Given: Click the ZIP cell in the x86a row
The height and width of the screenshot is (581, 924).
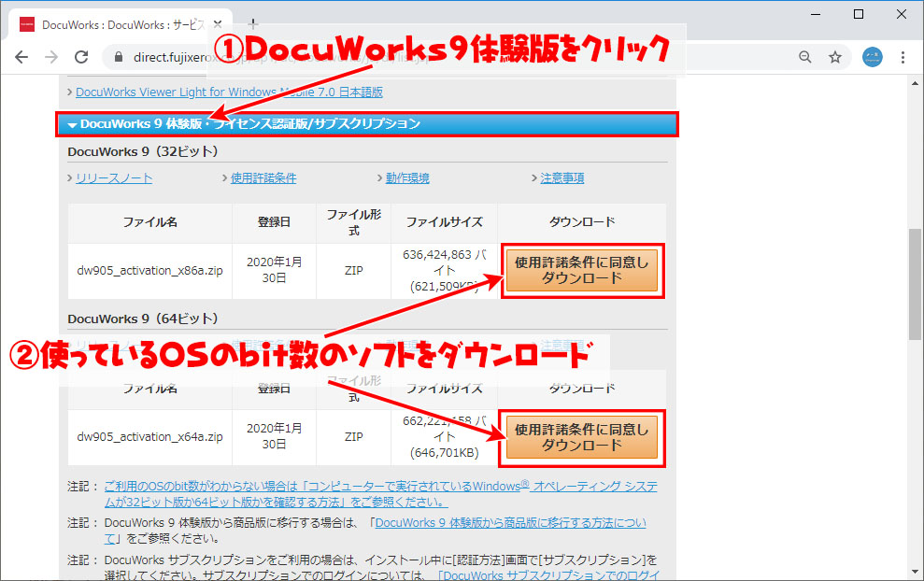Looking at the screenshot, I should pyautogui.click(x=353, y=271).
